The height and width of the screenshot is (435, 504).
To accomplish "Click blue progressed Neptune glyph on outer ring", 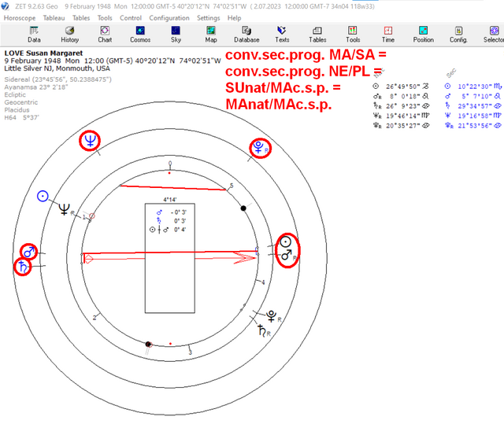I will 90,141.
